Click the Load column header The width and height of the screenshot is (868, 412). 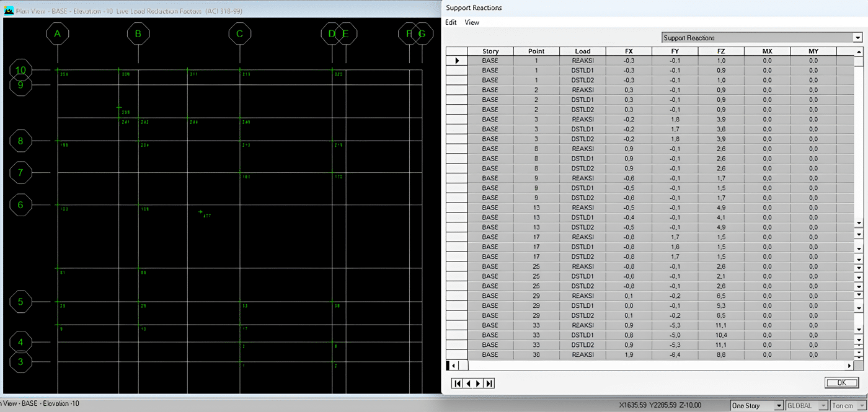[582, 51]
